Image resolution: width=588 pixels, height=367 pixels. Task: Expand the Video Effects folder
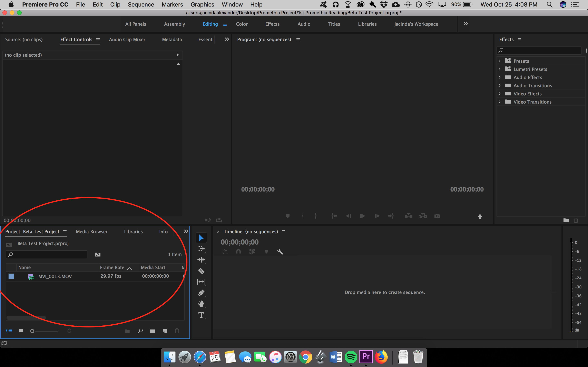pyautogui.click(x=500, y=93)
